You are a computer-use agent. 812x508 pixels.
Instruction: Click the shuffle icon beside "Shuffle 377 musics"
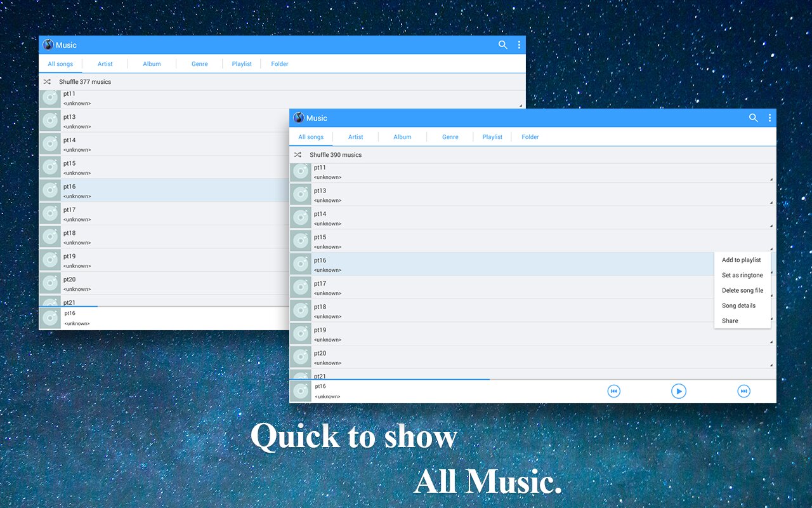(x=47, y=82)
